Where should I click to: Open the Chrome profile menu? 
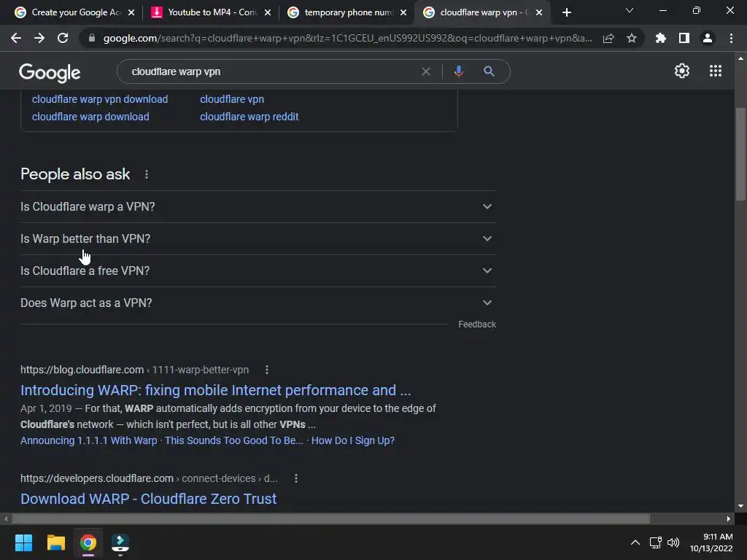pos(708,38)
